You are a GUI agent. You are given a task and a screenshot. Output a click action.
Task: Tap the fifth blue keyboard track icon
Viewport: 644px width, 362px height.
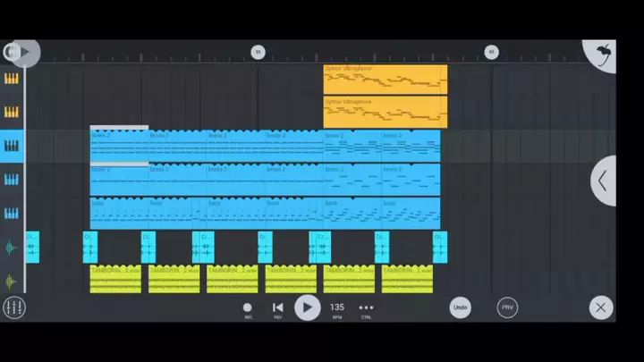tap(12, 214)
